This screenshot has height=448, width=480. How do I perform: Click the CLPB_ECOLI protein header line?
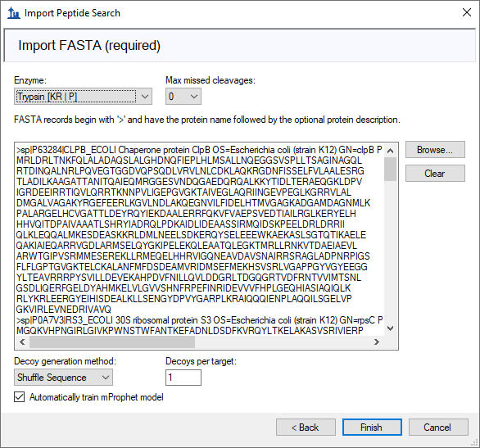point(199,150)
